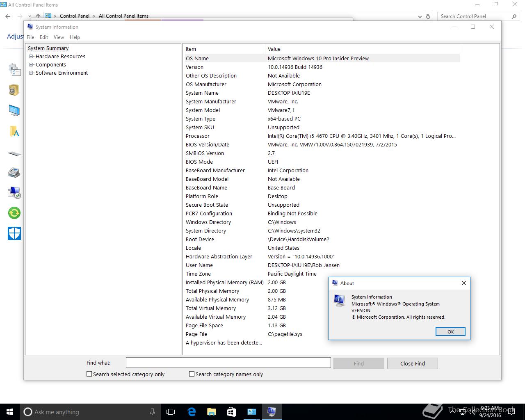Expand the Software Environment node
This screenshot has height=420, width=525.
pyautogui.click(x=31, y=73)
